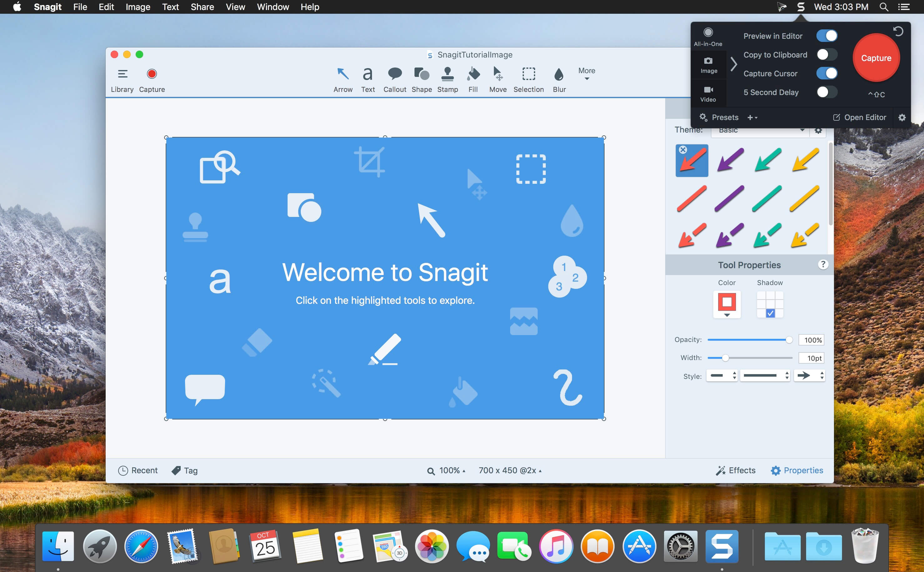Screen dimensions: 924x572
Task: Click the Capture button
Action: 876,58
